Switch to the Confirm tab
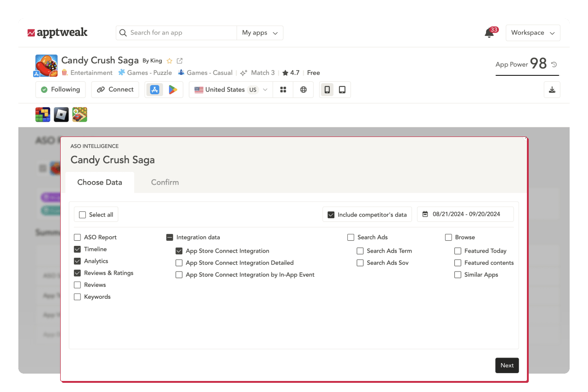Viewport: 588px width, 392px height. 165,182
